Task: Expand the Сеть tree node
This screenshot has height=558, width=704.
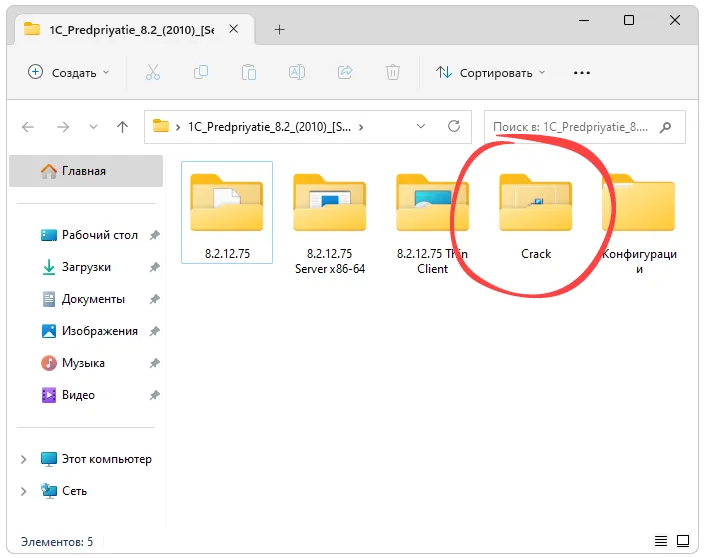Action: point(23,491)
